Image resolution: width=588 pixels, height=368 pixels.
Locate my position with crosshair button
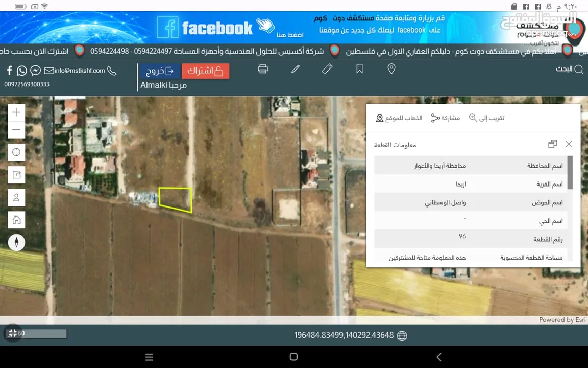coord(16,152)
